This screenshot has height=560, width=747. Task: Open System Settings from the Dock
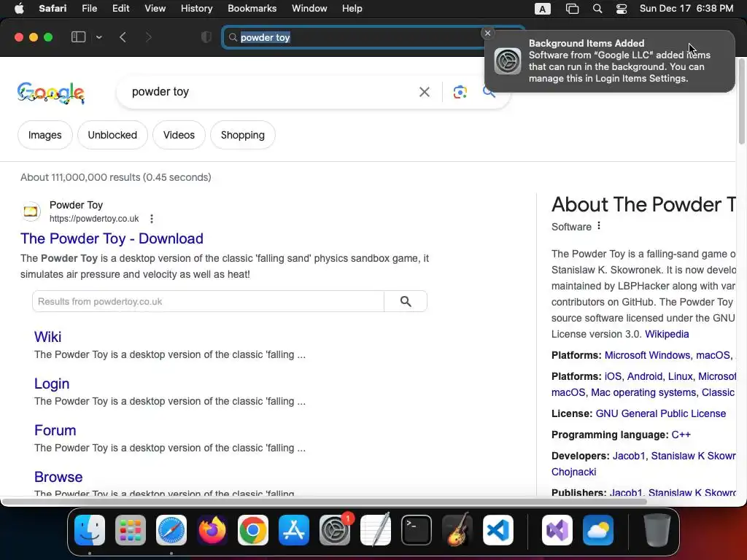point(335,530)
